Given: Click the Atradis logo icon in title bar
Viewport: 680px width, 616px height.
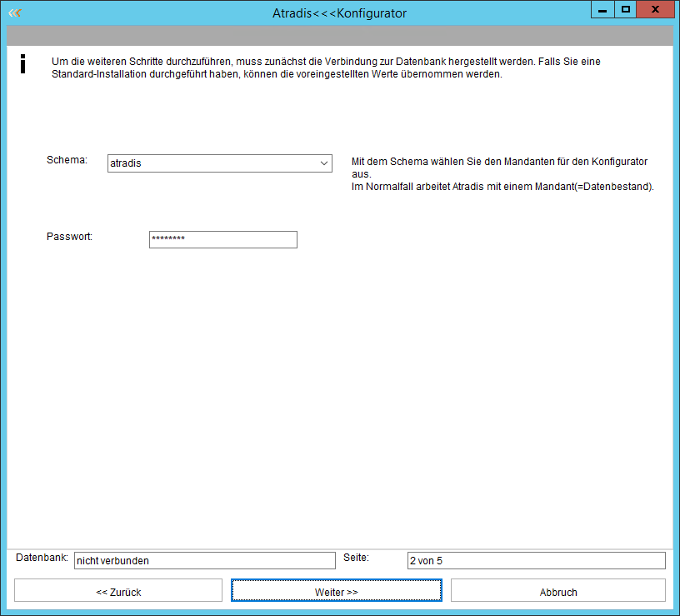Looking at the screenshot, I should click(x=15, y=13).
